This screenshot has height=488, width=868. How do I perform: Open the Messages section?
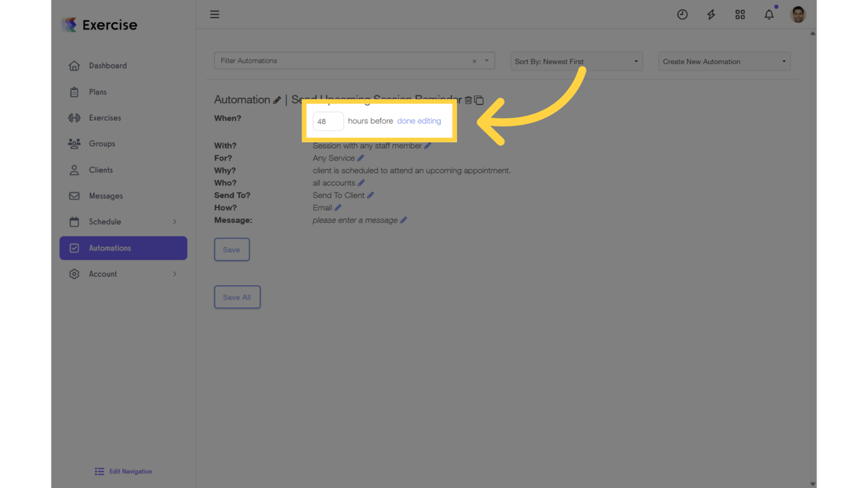pyautogui.click(x=105, y=196)
